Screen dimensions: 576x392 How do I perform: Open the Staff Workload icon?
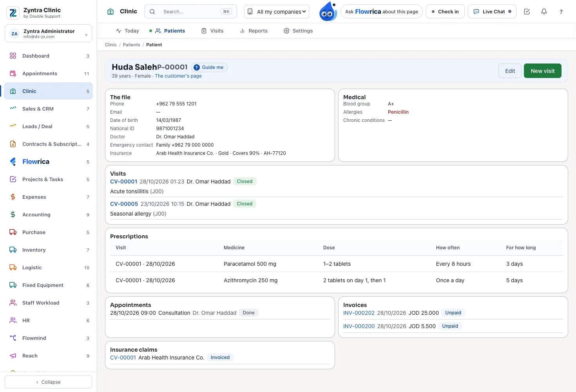[x=13, y=303]
